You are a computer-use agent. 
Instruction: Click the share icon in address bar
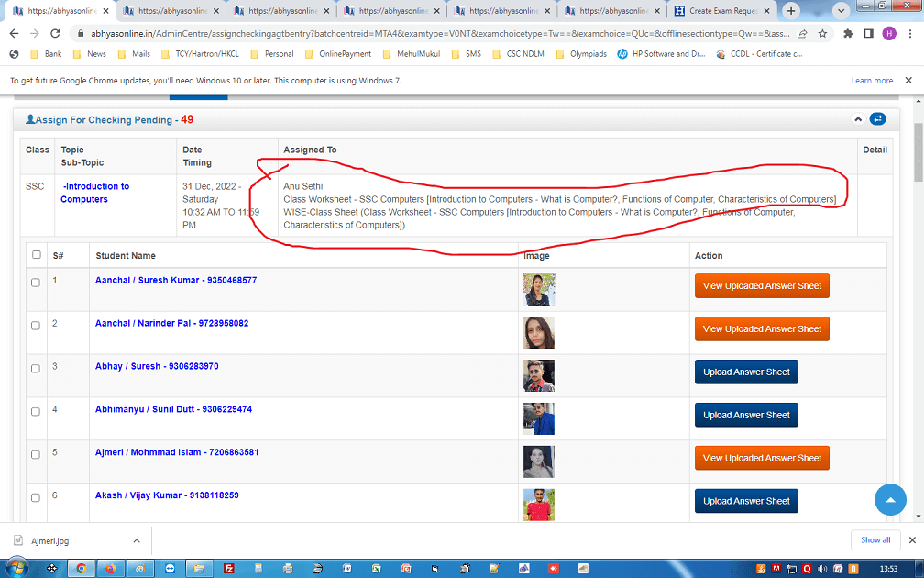click(802, 33)
